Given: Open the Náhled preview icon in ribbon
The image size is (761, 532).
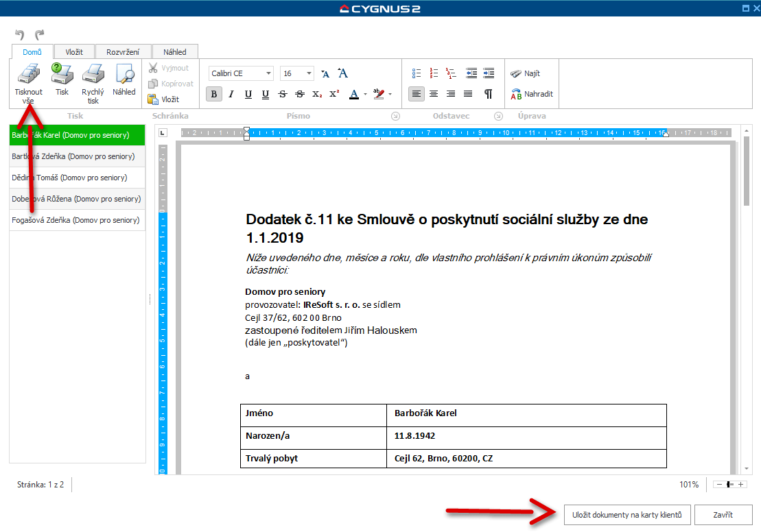Looking at the screenshot, I should 124,74.
